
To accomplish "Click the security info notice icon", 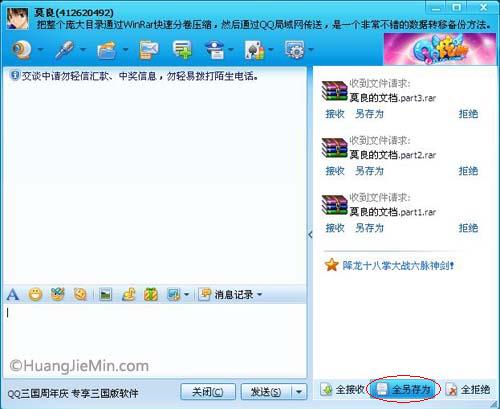I will point(15,75).
